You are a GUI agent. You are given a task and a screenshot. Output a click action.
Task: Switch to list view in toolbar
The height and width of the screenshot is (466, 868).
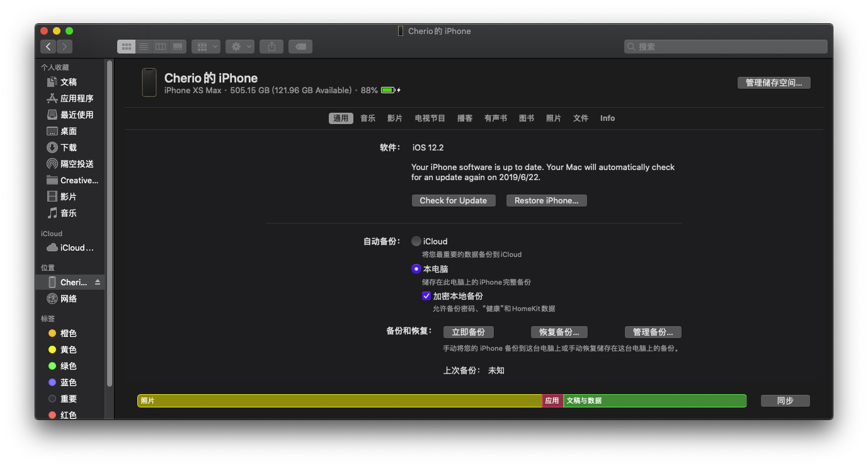click(x=144, y=47)
